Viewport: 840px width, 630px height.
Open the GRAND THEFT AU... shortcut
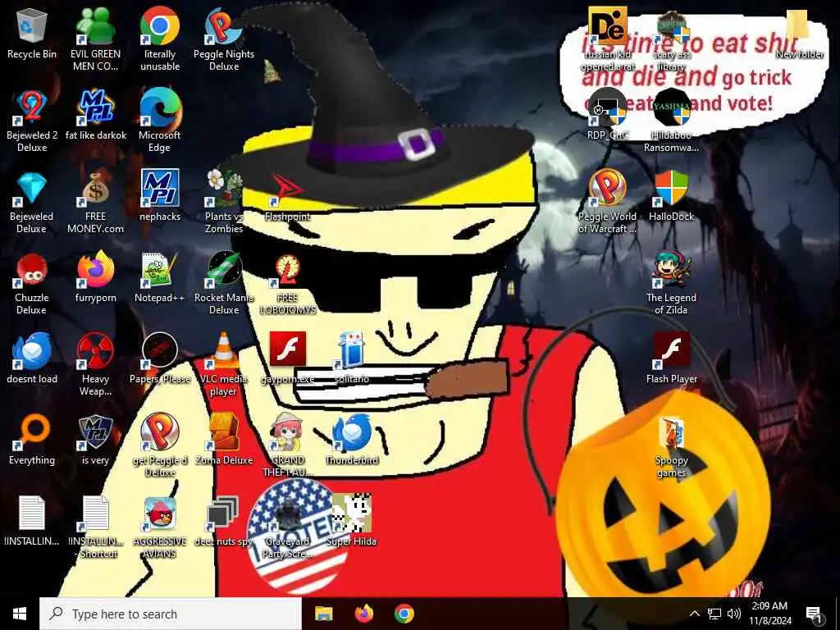click(287, 431)
